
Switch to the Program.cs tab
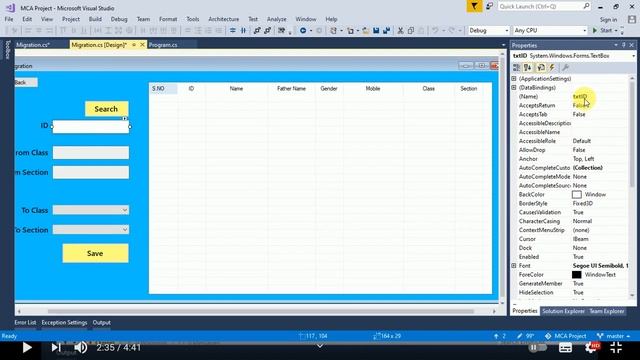[163, 45]
